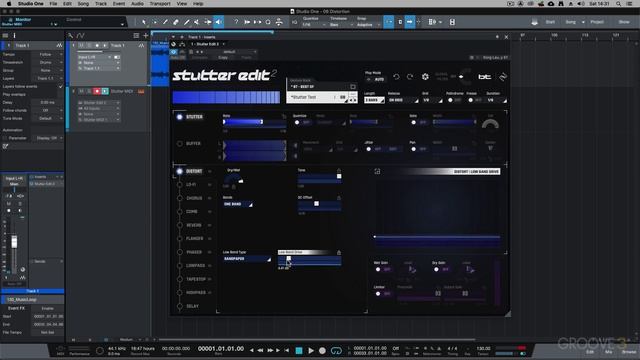Image resolution: width=640 pixels, height=360 pixels.
Task: Open the Song menu
Action: [x=83, y=4]
